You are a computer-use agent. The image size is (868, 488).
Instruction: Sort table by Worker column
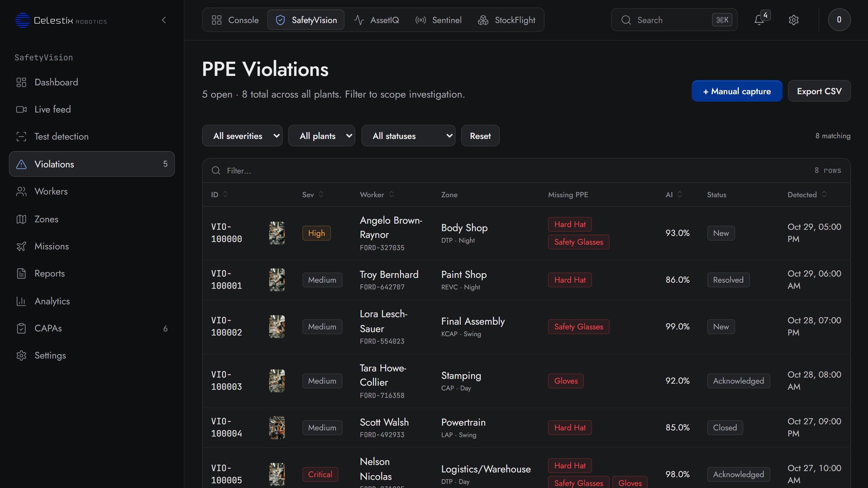377,195
